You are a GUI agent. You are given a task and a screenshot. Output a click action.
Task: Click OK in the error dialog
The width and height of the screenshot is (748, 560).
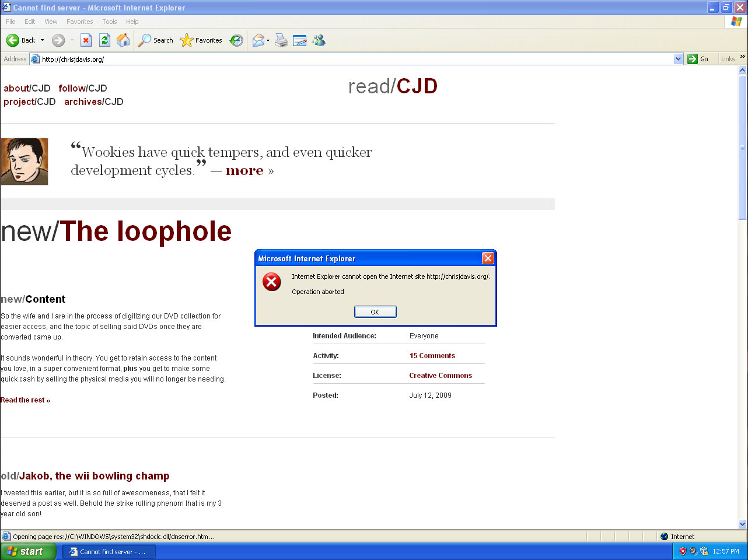375,312
